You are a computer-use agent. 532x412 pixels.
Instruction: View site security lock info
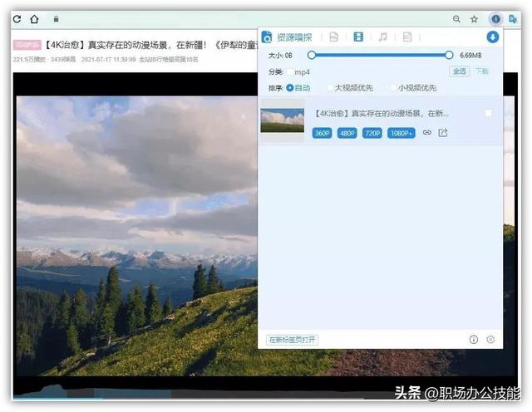tap(56, 19)
